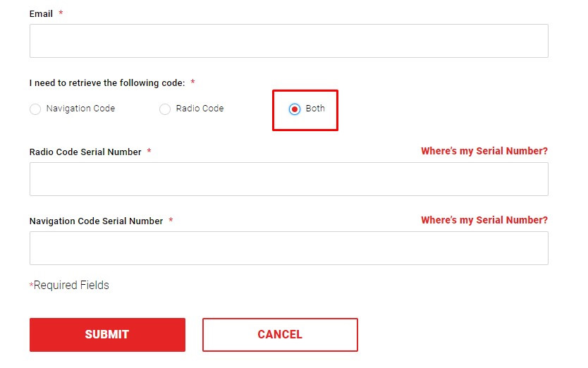
Task: Click the "Navigation Code" radio label text
Action: [x=80, y=109]
